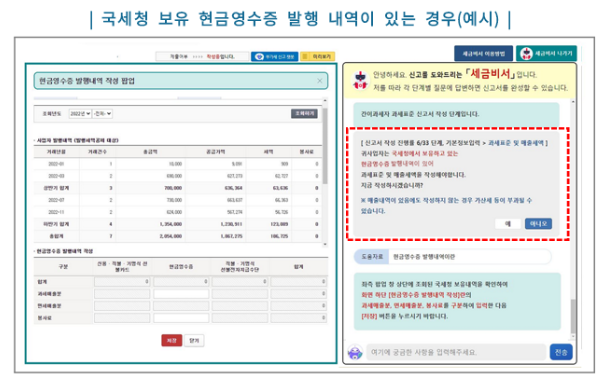
Task: Click the 선불전자지급수단 field in 과세매출분 row
Action: (x=240, y=294)
